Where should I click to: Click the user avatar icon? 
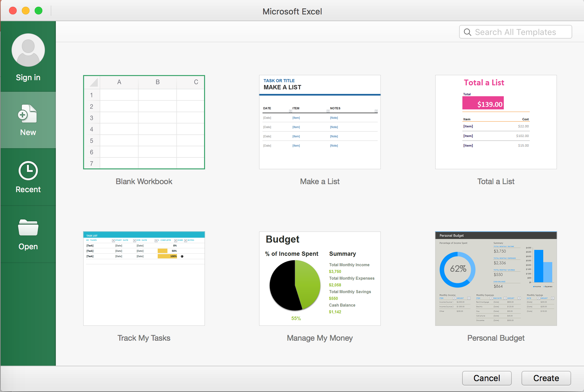click(x=28, y=50)
